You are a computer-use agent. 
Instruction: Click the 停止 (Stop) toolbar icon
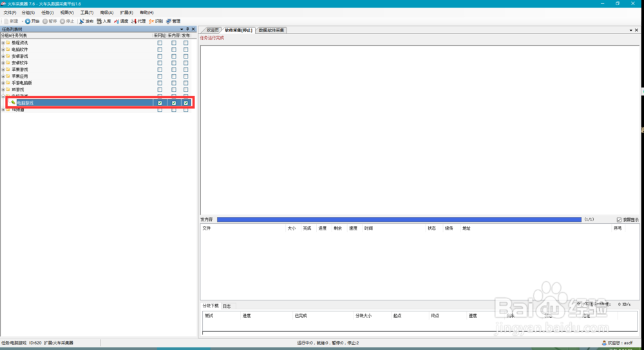coord(62,21)
